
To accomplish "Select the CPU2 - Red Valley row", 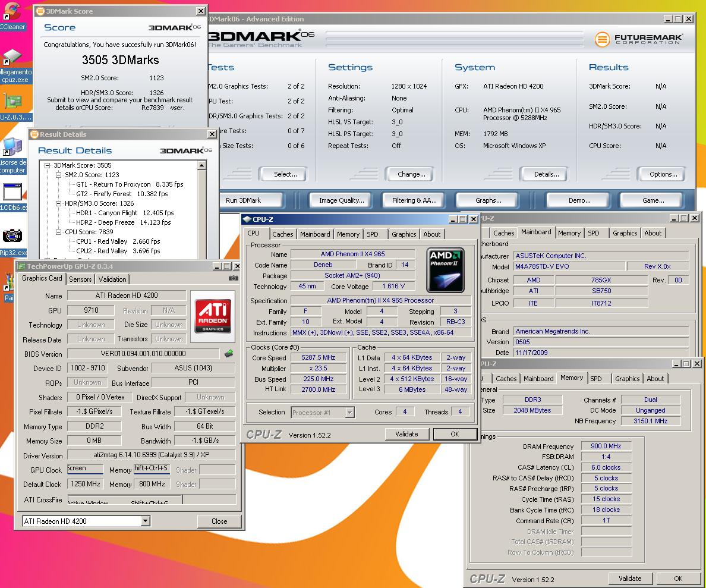I will 118,251.
